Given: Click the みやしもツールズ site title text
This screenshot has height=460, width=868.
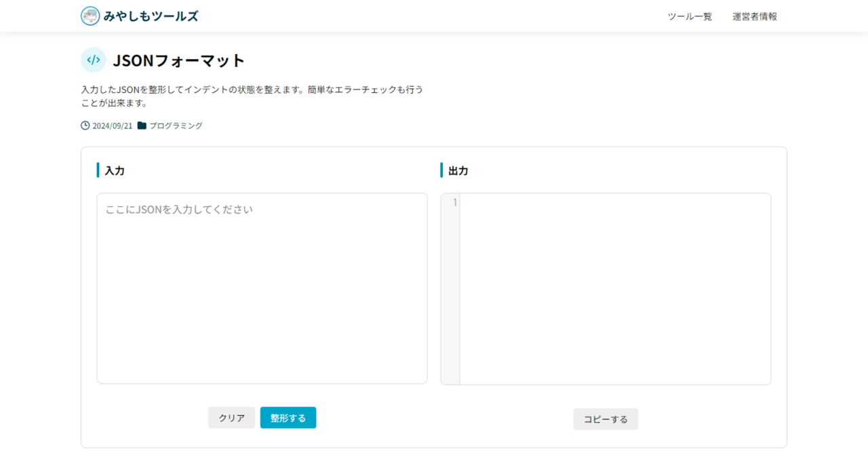Looking at the screenshot, I should click(151, 16).
